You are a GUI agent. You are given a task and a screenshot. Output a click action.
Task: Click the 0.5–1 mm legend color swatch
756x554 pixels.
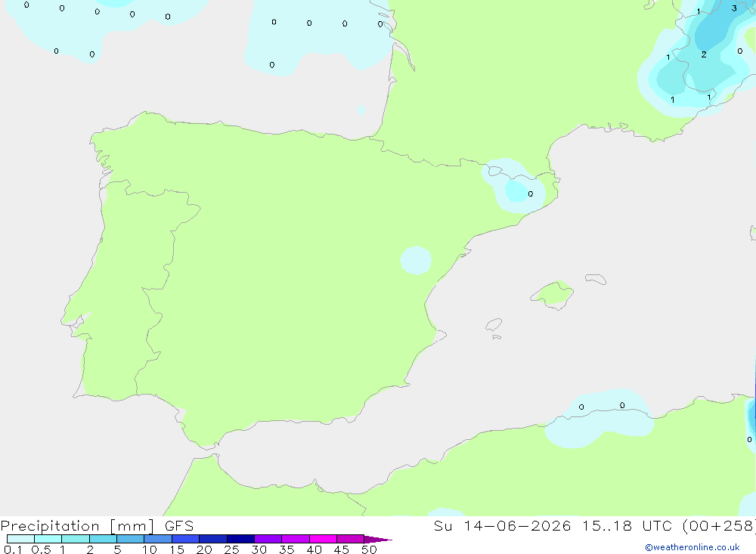point(48,539)
